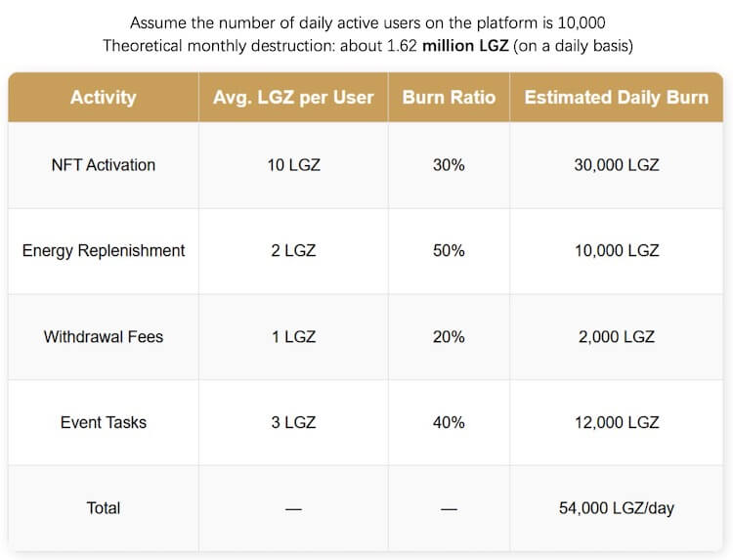Select the Avg. LGZ per User header
Image resolution: width=733 pixels, height=560 pixels.
pyautogui.click(x=293, y=98)
